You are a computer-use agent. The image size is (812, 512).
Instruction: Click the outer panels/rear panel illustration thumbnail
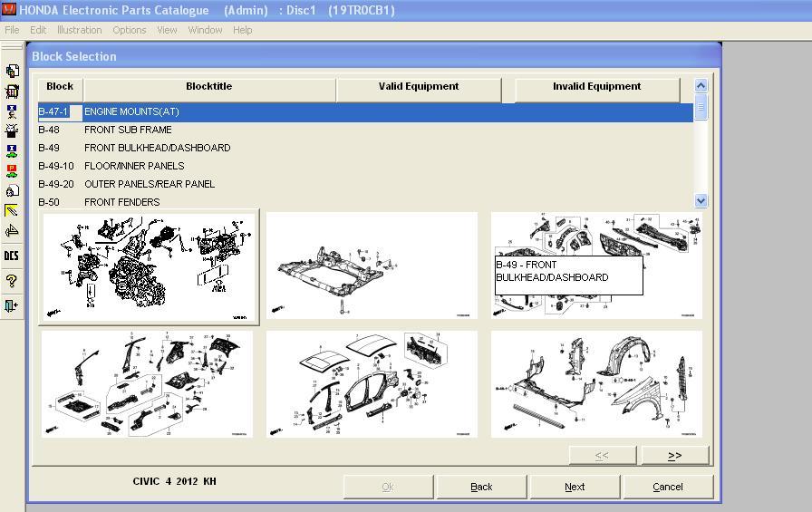tap(372, 384)
